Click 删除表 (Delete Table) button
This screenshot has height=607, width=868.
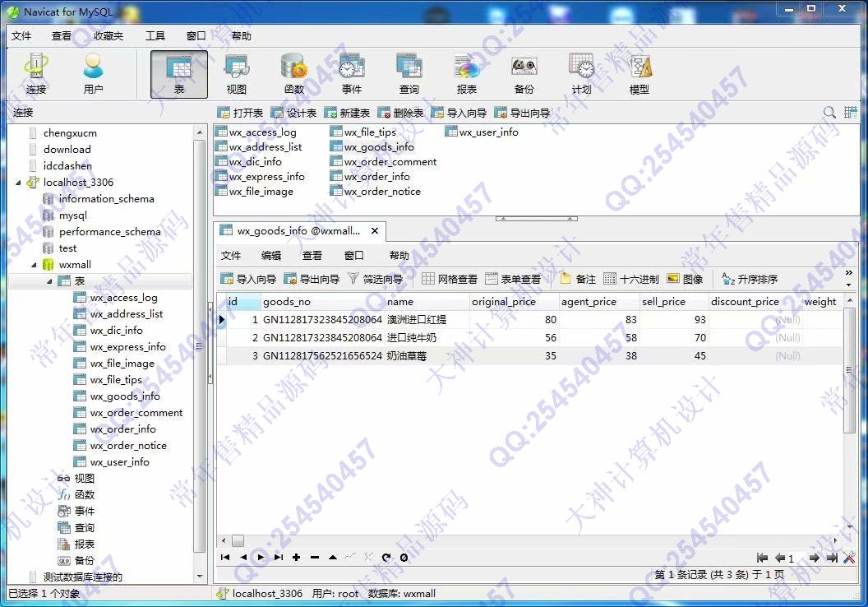(x=400, y=113)
